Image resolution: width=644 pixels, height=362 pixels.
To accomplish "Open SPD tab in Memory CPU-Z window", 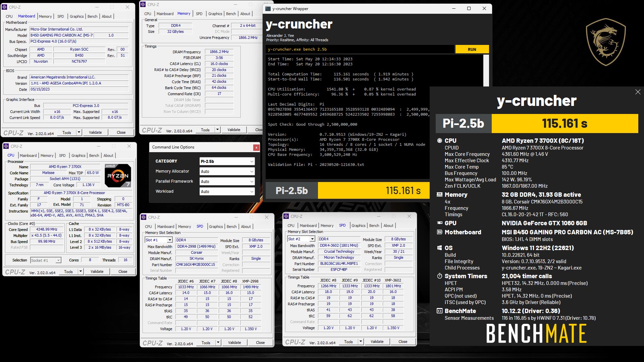I will [x=199, y=14].
